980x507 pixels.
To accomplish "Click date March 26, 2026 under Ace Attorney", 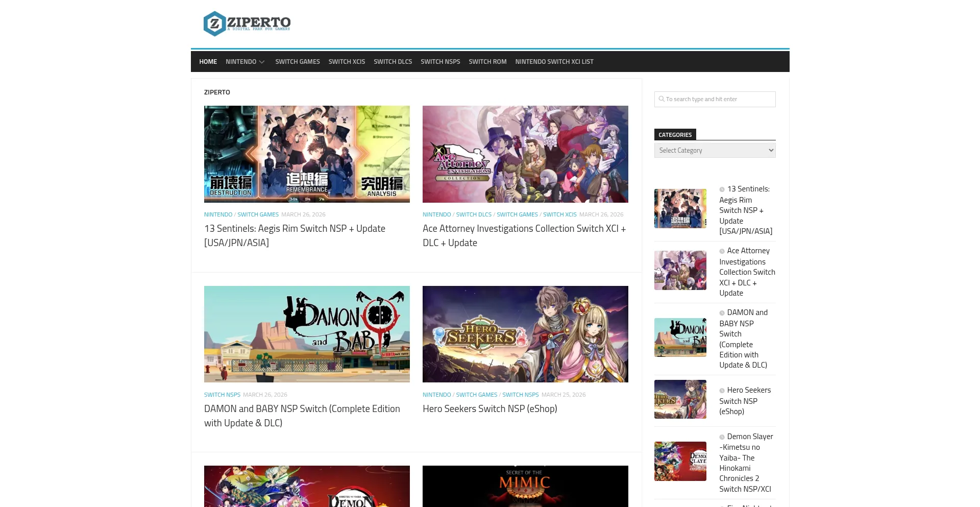I will coord(601,214).
